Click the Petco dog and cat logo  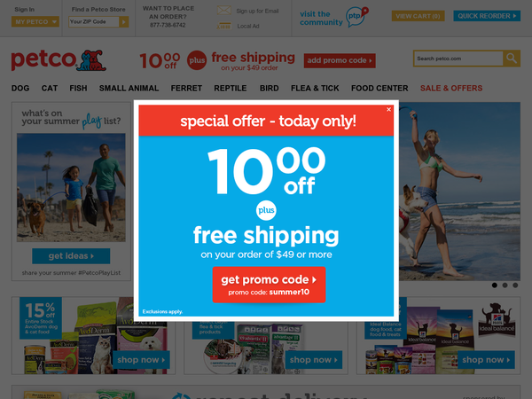(91, 60)
